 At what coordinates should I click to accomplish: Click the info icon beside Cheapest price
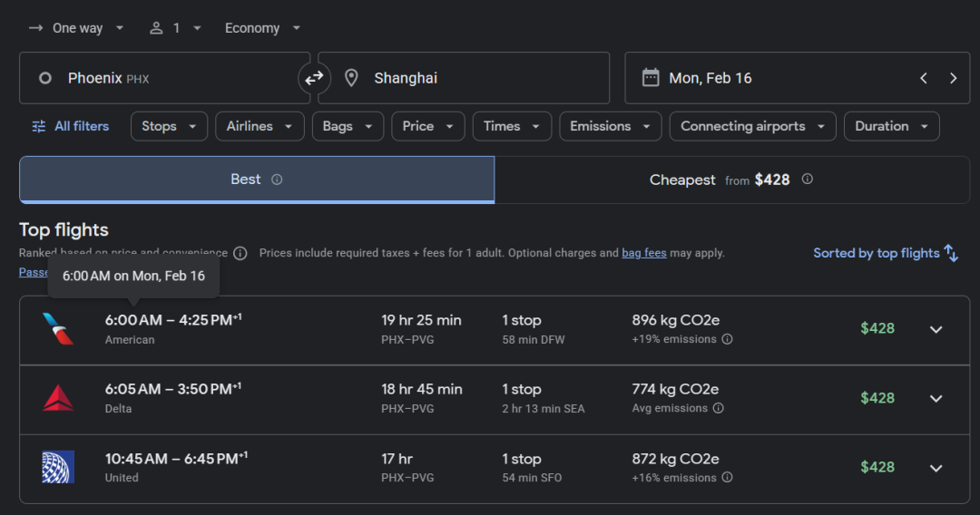coord(807,179)
